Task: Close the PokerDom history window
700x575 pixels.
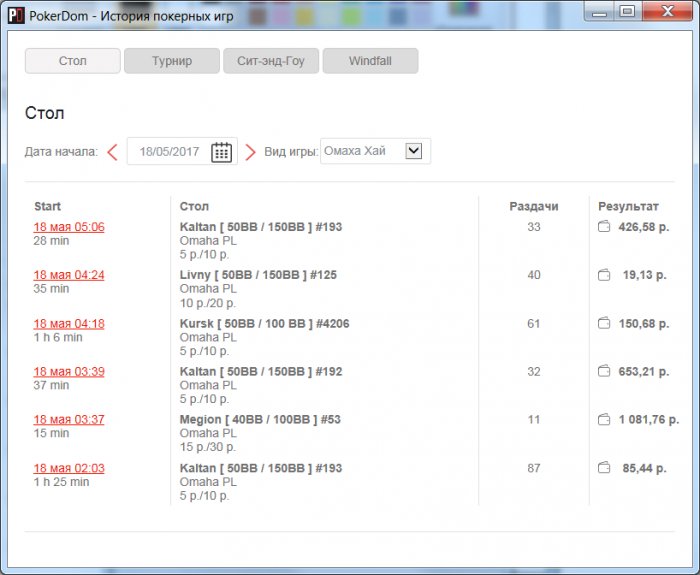Action: (x=668, y=11)
